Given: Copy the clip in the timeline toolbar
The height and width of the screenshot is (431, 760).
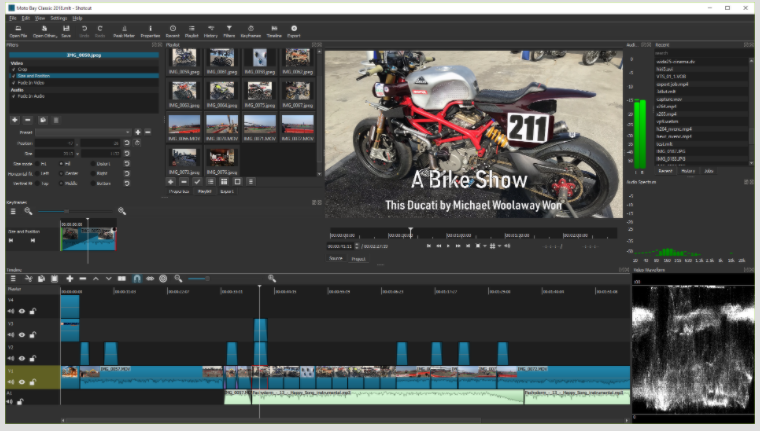Looking at the screenshot, I should click(41, 279).
